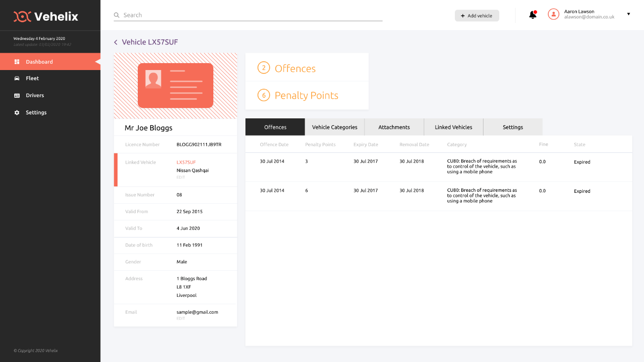Open the Dashboard grid icon
The width and height of the screenshot is (644, 362).
click(17, 62)
